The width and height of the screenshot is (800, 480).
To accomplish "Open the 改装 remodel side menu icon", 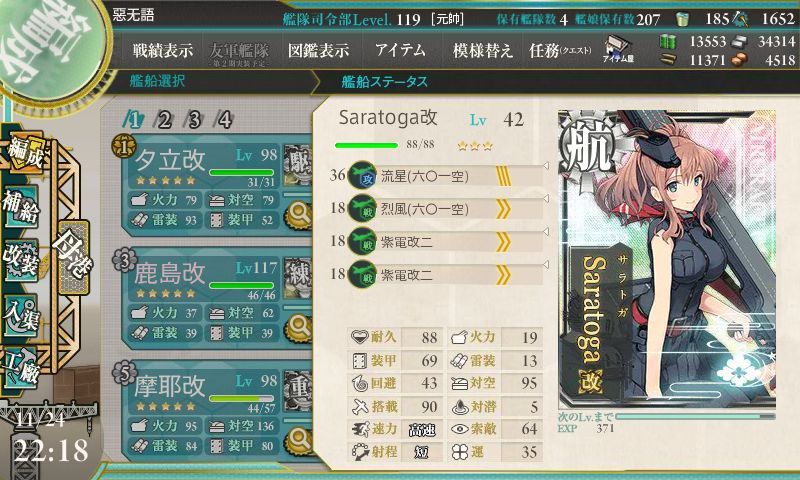I will pyautogui.click(x=21, y=260).
